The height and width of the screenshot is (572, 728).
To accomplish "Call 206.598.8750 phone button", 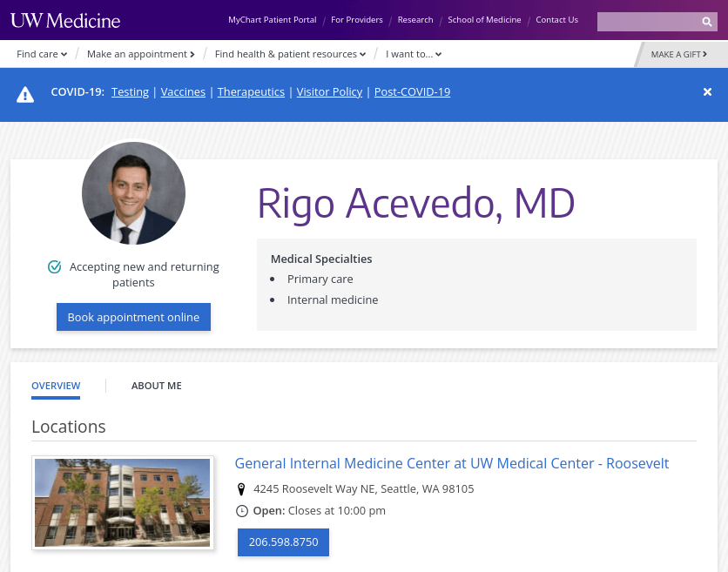I will [283, 542].
